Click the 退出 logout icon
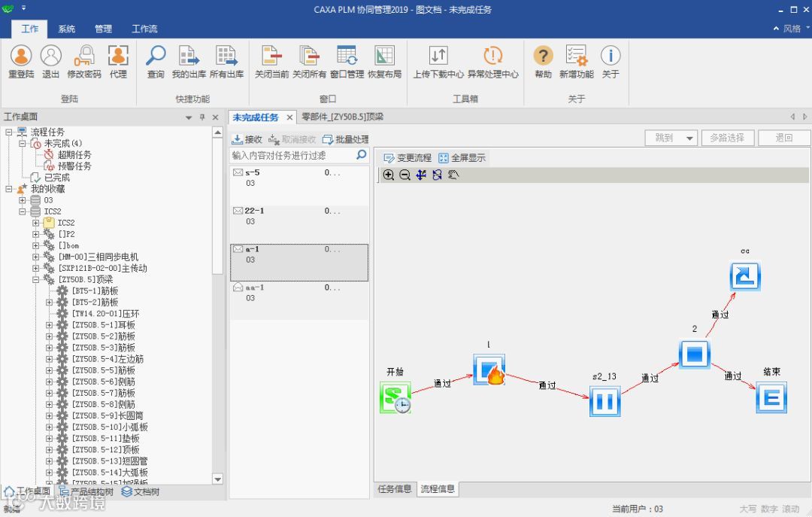812x517 pixels. click(51, 62)
